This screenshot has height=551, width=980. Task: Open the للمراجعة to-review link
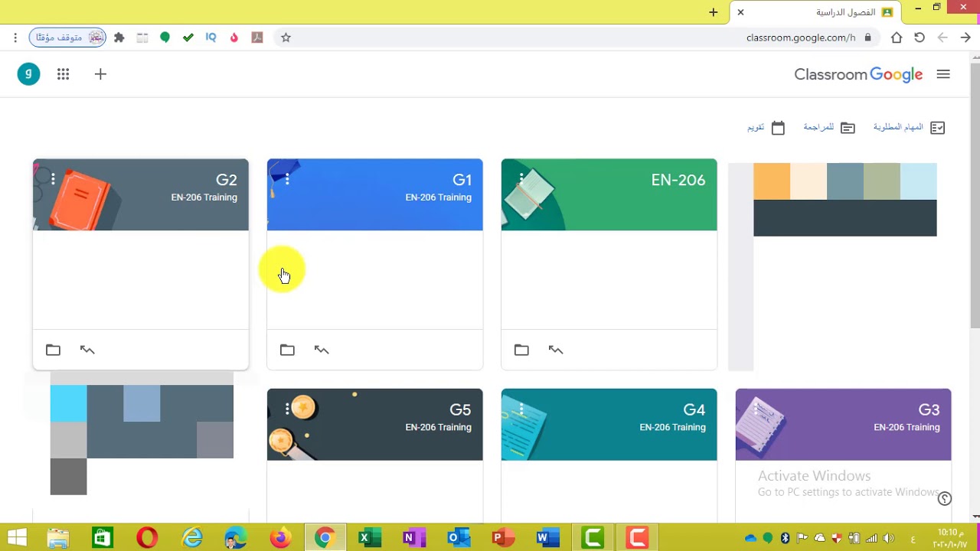coord(829,128)
